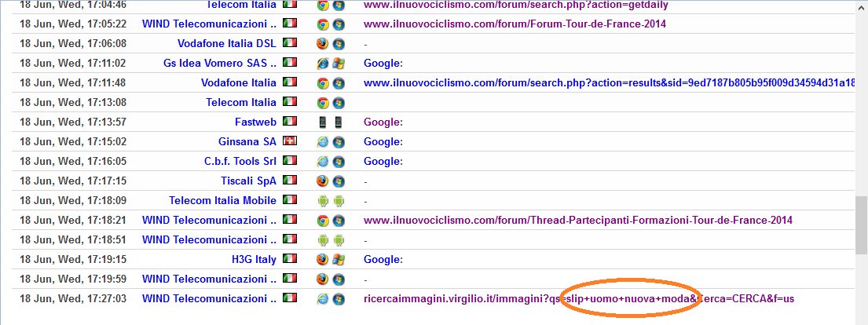Click the iPhone device icon in the Fastweb row
The height and width of the screenshot is (325, 868).
point(339,122)
